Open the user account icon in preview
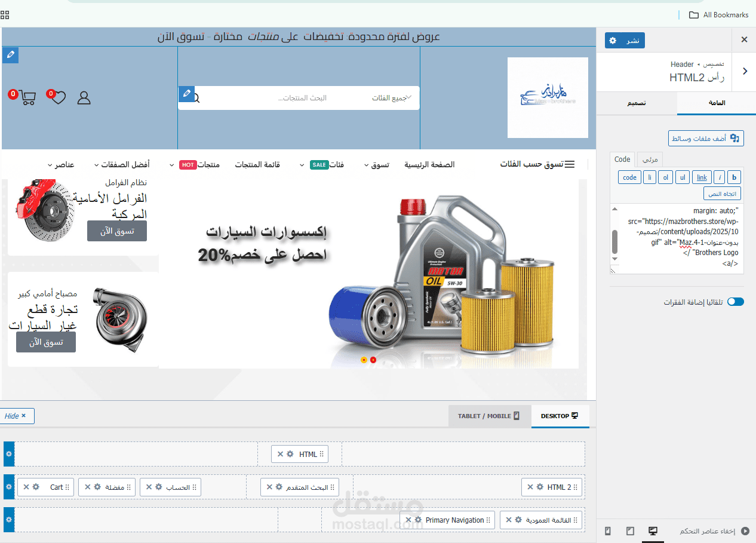756x543 pixels. coord(84,98)
